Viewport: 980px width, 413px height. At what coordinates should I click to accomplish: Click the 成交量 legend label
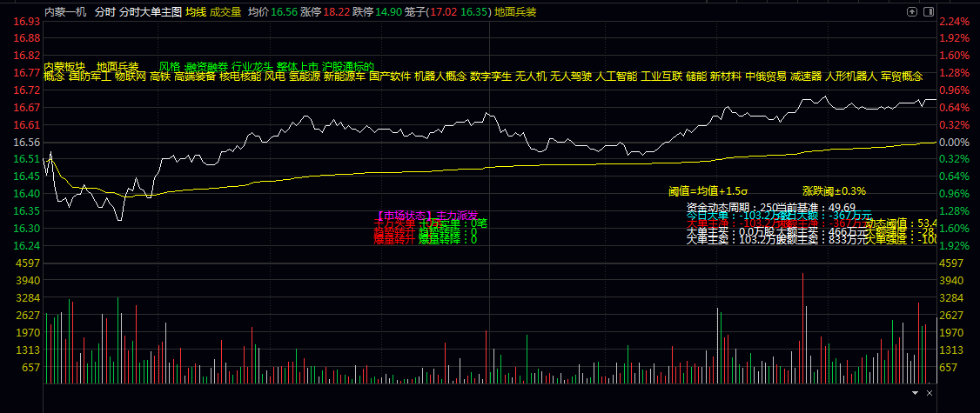225,12
